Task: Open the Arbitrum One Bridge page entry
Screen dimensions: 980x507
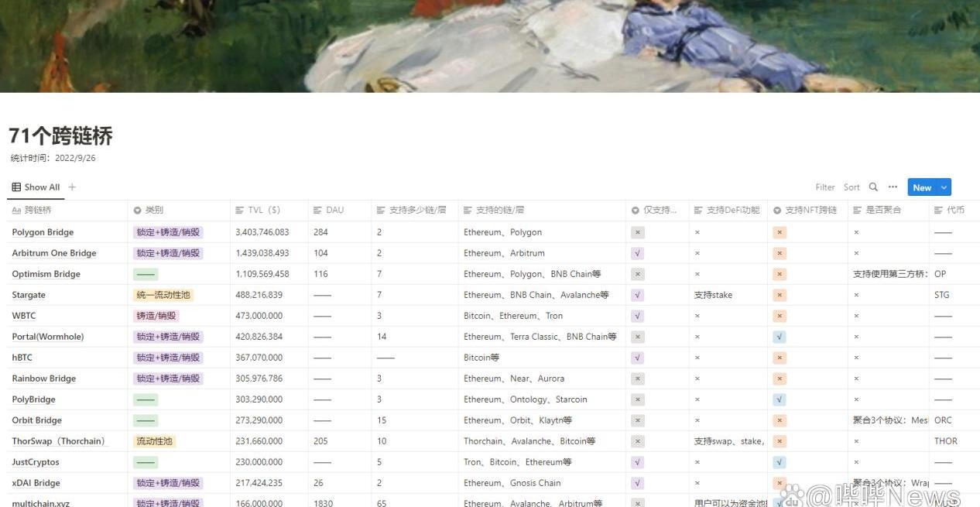Action: [54, 253]
